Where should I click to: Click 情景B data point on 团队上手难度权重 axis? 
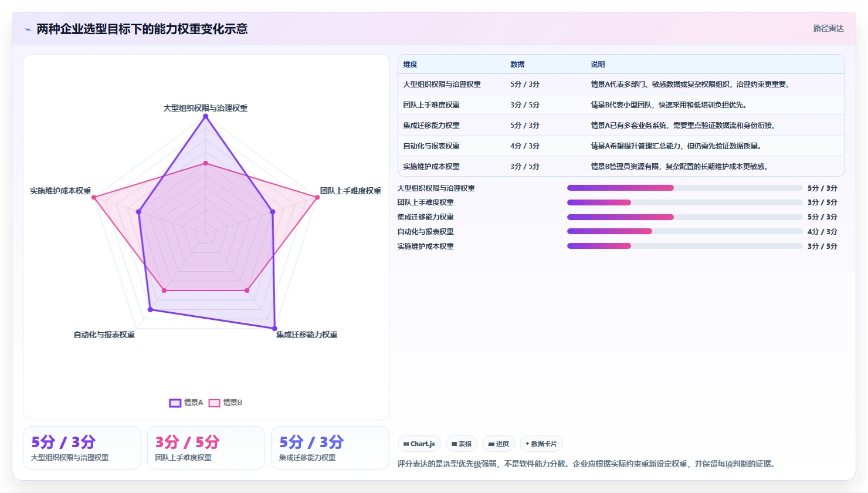317,197
